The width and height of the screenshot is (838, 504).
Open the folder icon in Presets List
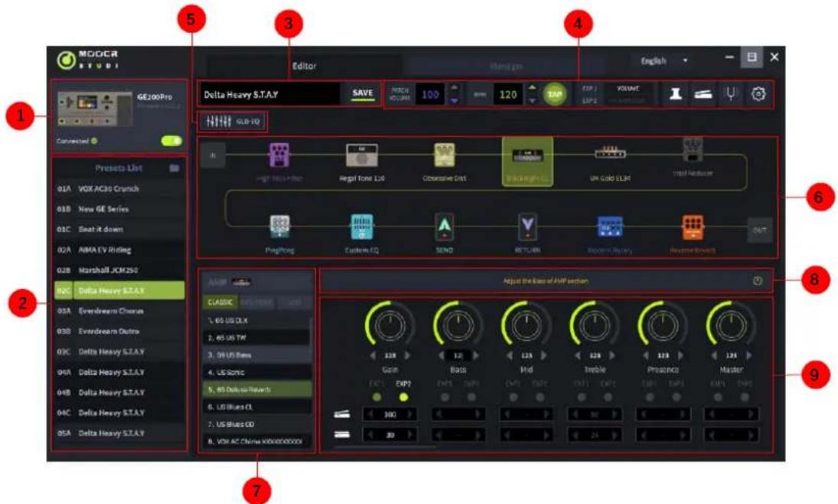[174, 167]
